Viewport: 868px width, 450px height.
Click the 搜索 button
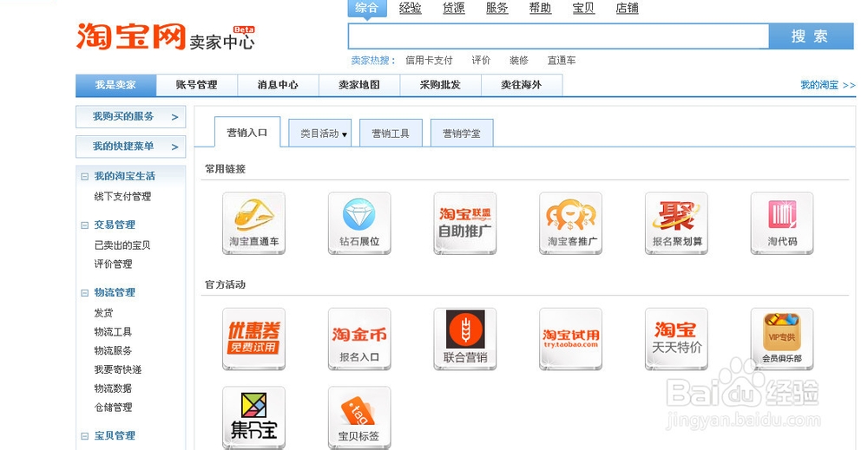coord(811,36)
